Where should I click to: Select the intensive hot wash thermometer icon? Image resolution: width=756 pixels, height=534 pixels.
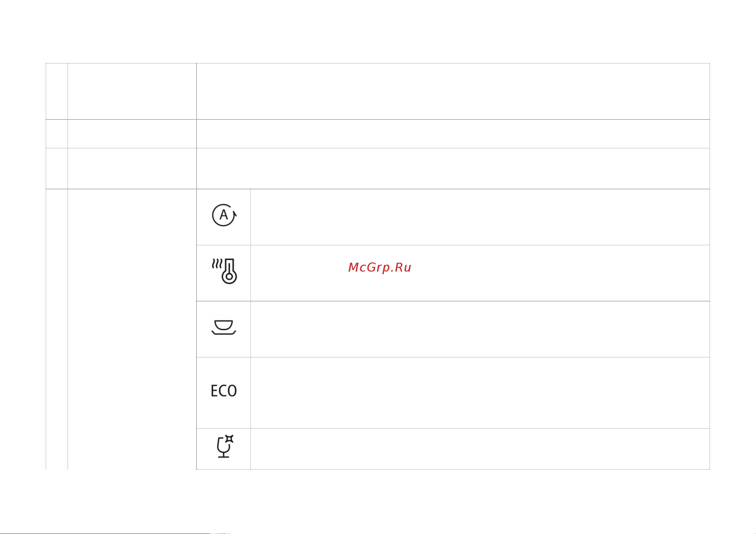(x=224, y=271)
